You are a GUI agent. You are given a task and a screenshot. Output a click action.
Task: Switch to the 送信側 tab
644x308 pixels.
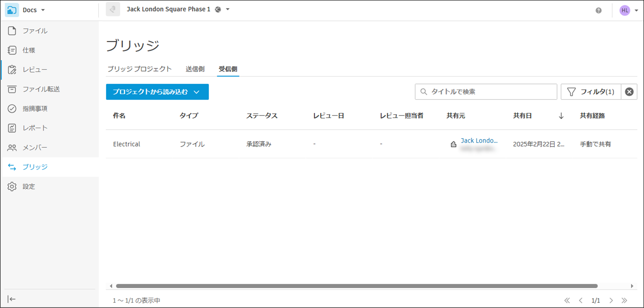click(x=195, y=69)
